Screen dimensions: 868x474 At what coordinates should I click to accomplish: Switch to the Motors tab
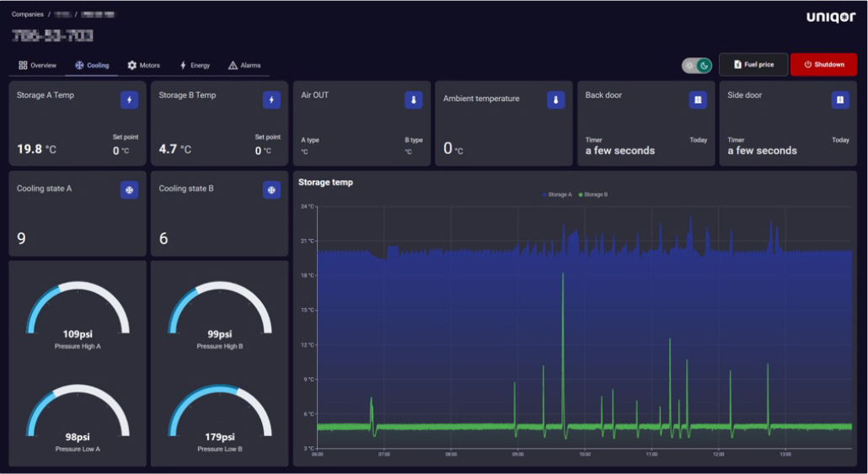(x=143, y=66)
